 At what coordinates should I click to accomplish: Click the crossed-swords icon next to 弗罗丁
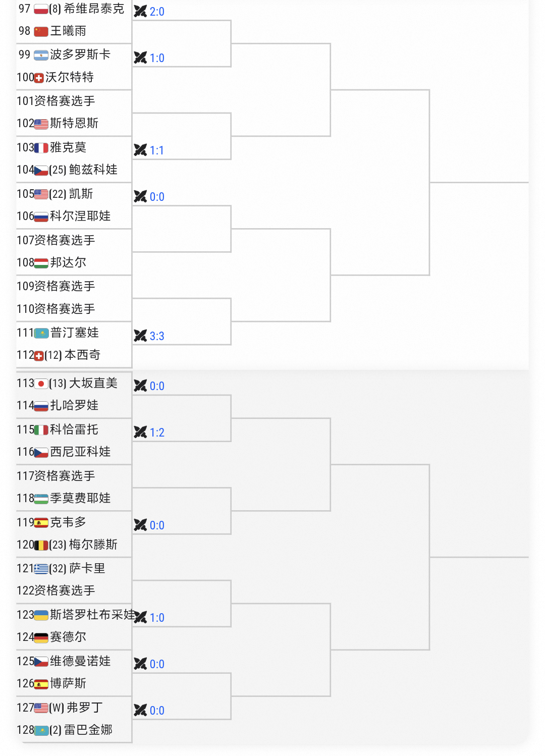coord(140,710)
